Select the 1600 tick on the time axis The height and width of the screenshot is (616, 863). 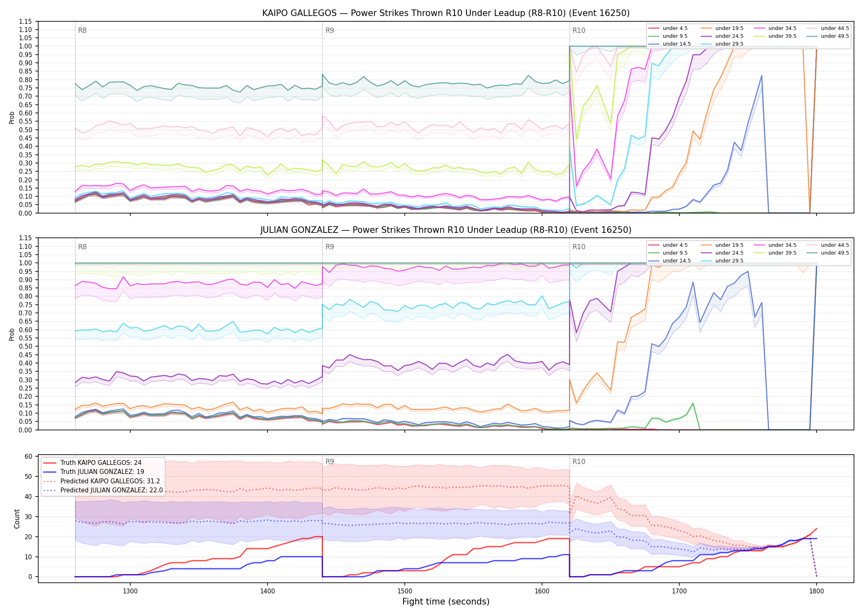tap(542, 591)
